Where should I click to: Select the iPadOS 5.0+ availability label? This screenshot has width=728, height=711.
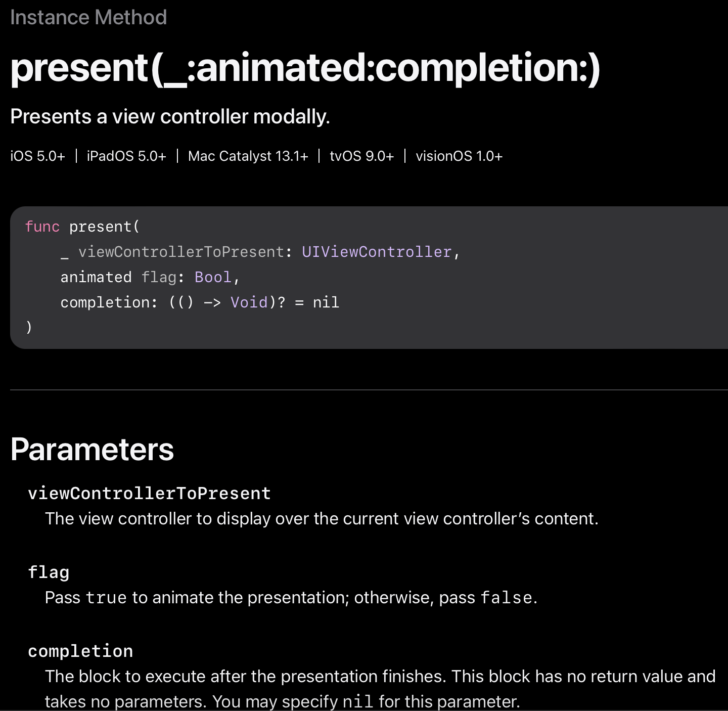(126, 156)
